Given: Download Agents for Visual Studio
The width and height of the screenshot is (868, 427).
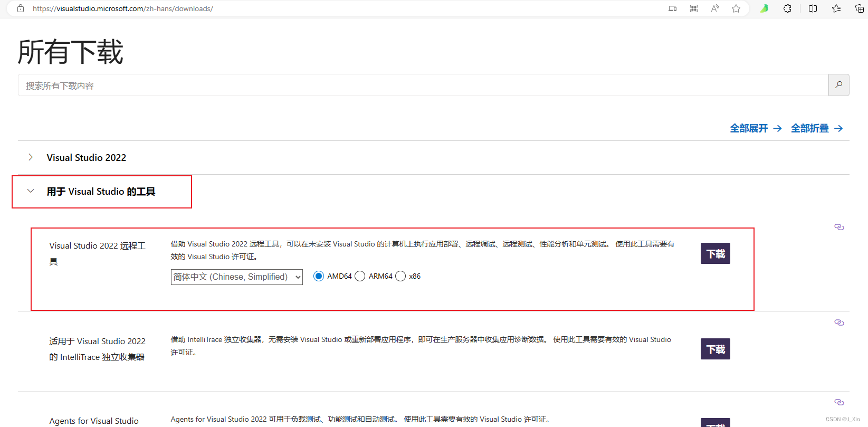Looking at the screenshot, I should click(716, 423).
